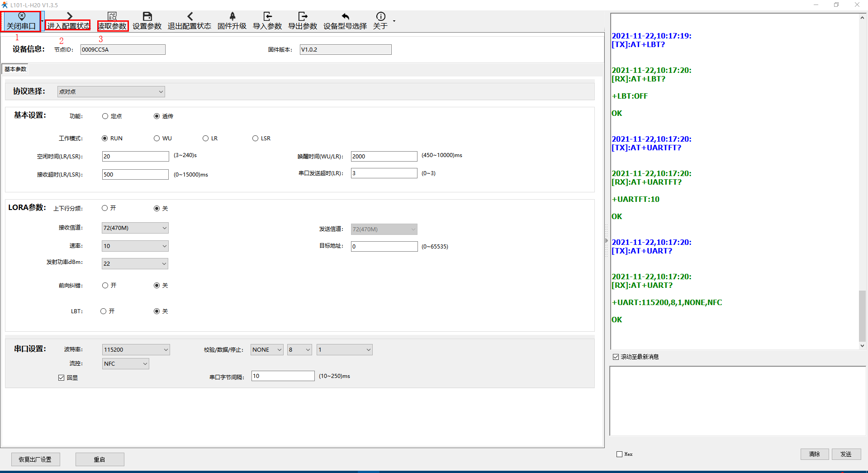
Task: Click the 设置参数 save parameters icon
Action: (x=147, y=17)
